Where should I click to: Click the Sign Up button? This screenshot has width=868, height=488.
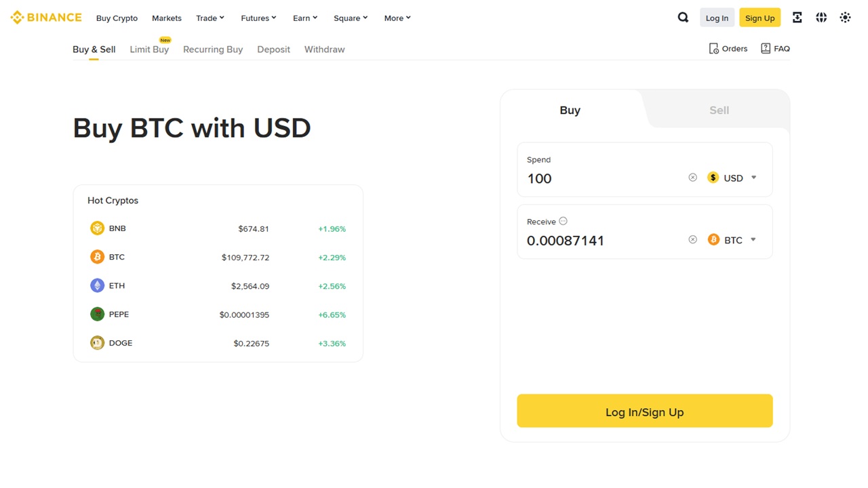(759, 18)
